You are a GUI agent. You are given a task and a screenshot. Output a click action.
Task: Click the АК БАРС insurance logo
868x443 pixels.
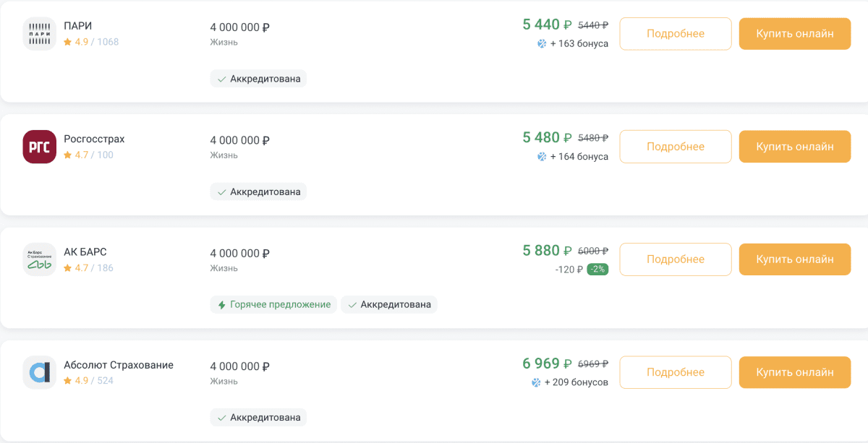click(x=40, y=259)
